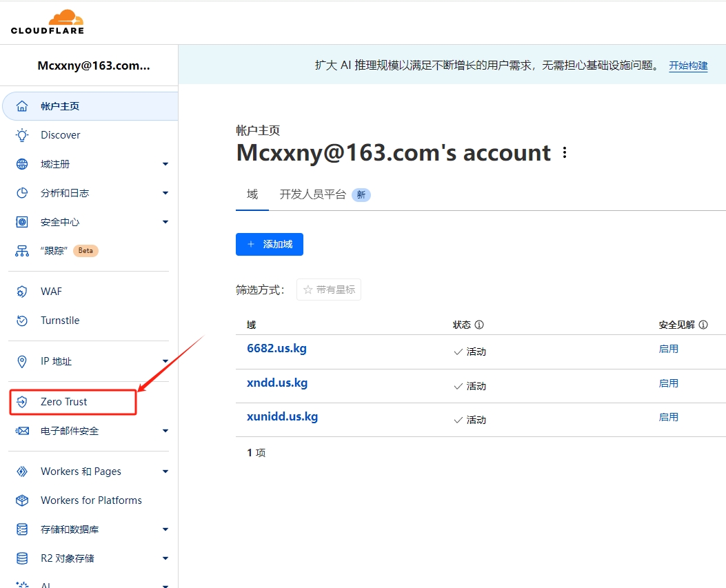Click the network tree icon beside 跟踪

[x=22, y=251]
